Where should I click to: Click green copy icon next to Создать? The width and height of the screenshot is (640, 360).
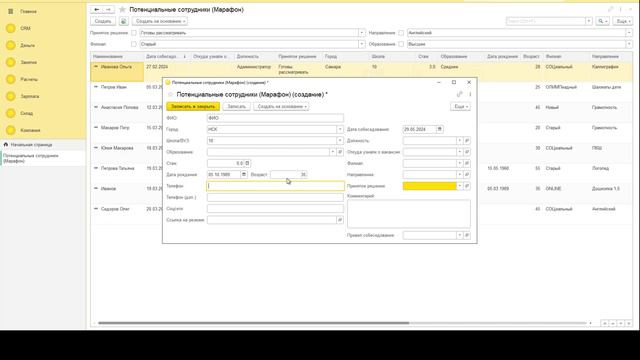[x=124, y=21]
